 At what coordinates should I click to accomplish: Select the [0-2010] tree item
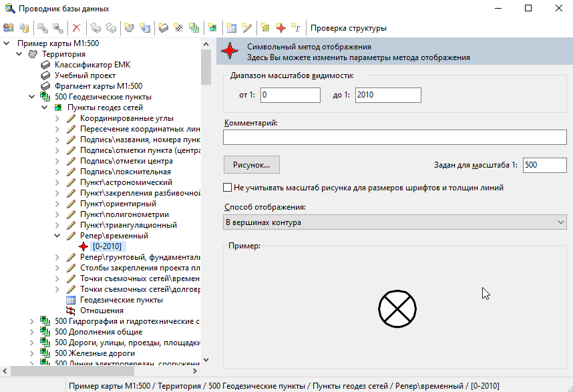107,246
